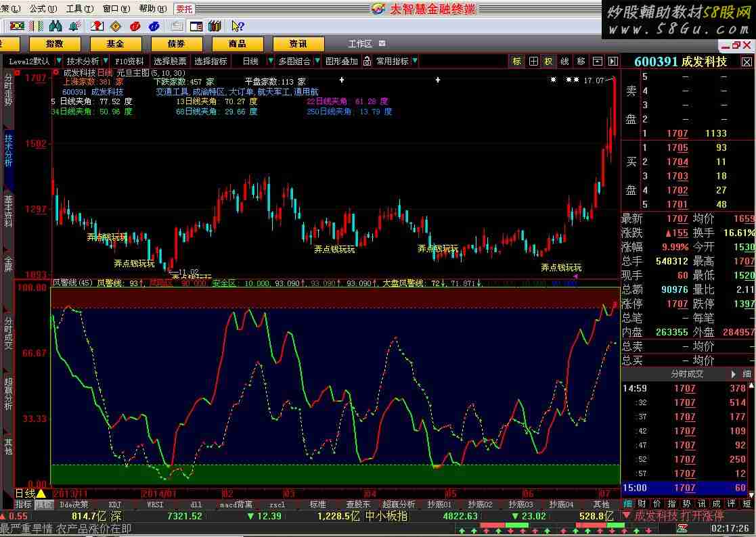The height and width of the screenshot is (537, 756).
Task: Expand the 日线 period dropdown arrow
Action: tap(271, 61)
